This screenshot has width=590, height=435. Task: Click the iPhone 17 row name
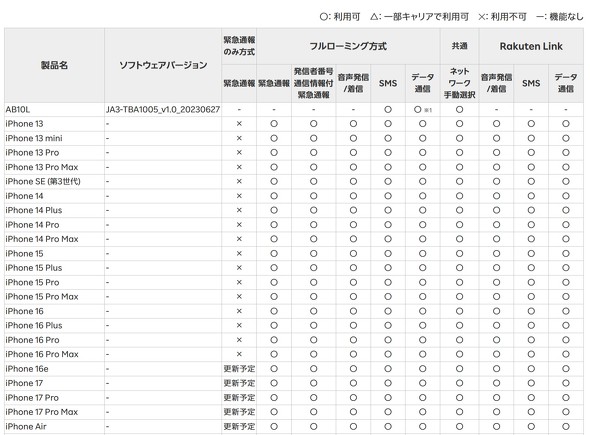[x=24, y=383]
